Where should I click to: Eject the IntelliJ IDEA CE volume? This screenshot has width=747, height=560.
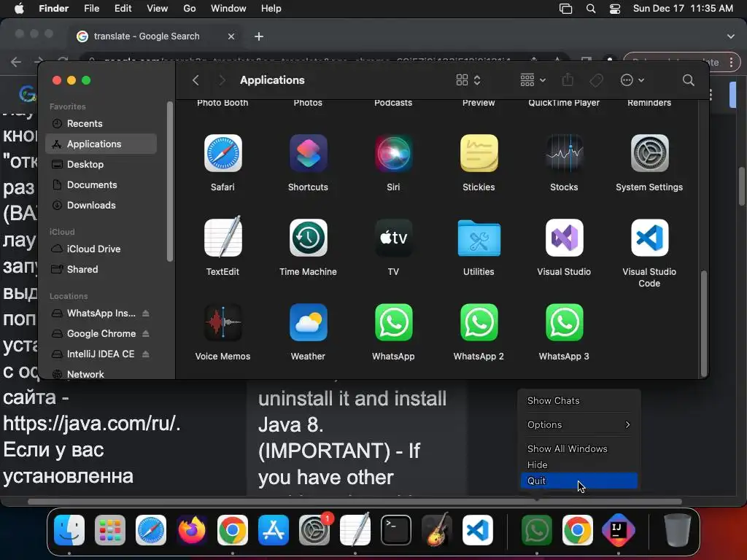tap(146, 354)
